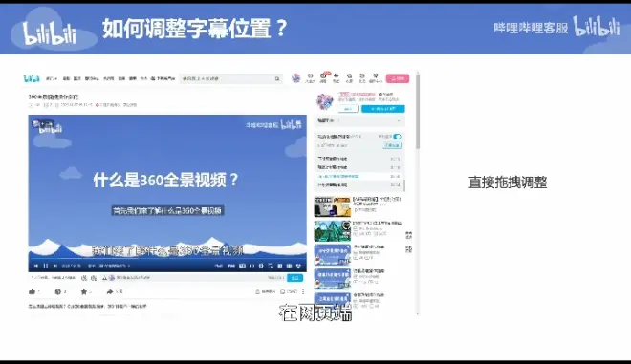Screen dimensions: 631x364
Task: Open the 收藏 favorites icon in the header
Action: [x=349, y=78]
